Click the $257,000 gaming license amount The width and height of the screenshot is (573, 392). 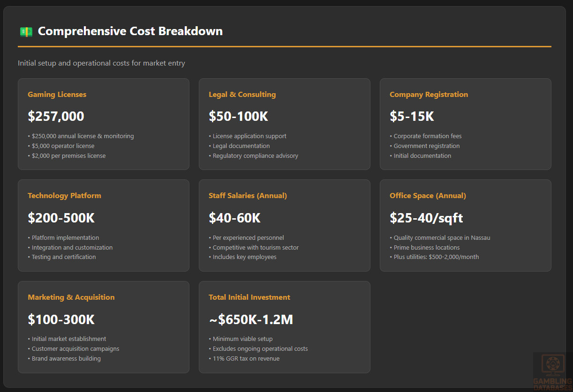(56, 116)
